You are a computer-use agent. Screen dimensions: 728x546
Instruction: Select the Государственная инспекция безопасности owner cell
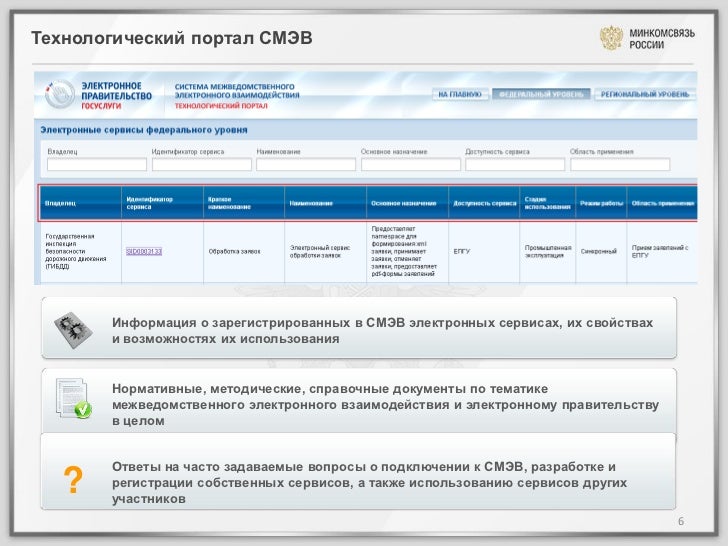pyautogui.click(x=81, y=251)
